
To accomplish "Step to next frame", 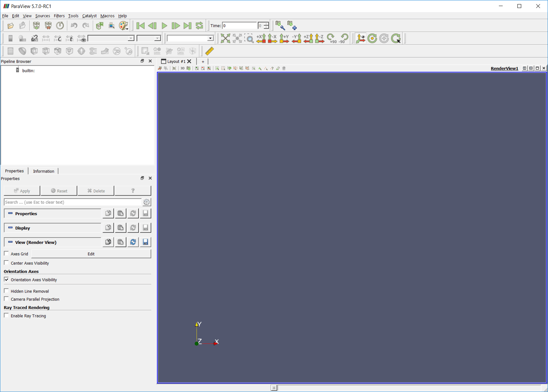I will click(176, 26).
